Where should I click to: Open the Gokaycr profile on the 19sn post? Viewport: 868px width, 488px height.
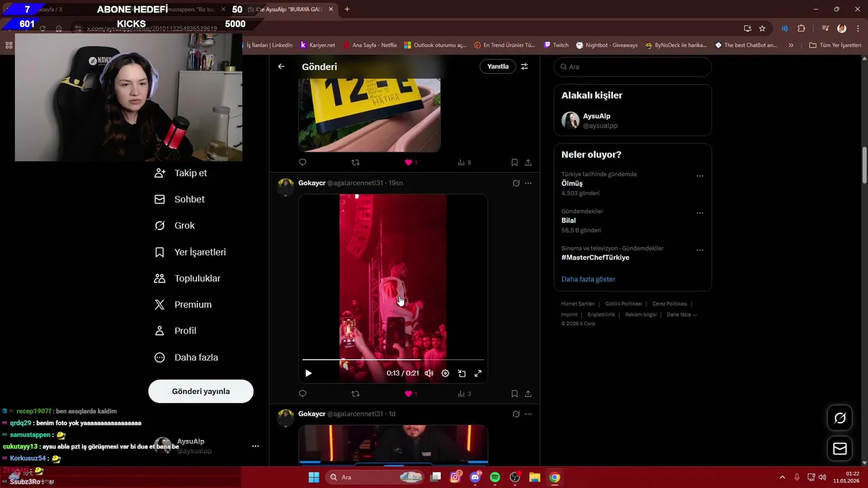pos(312,183)
